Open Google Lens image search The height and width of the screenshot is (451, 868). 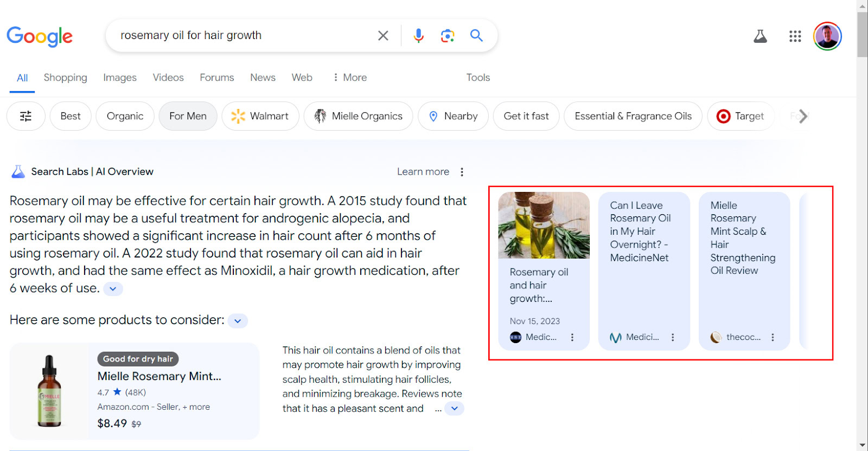tap(448, 36)
